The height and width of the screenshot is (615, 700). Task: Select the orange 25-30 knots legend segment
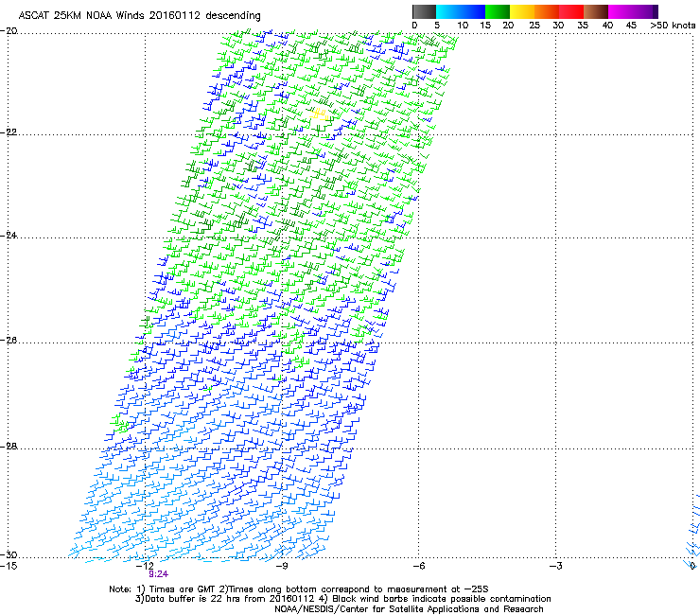click(547, 11)
